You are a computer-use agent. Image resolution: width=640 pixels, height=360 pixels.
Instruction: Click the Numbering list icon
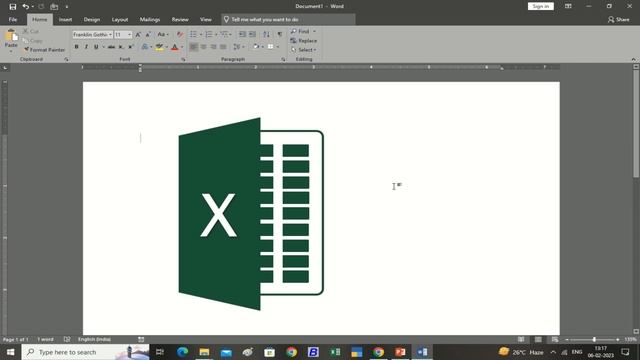coord(209,34)
